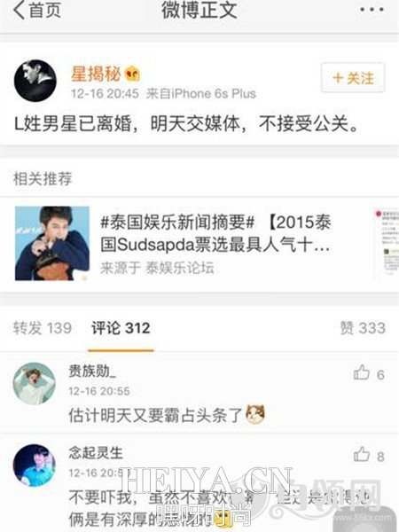The height and width of the screenshot is (532, 399).
Task: Switch to the 转发 139 tab
Action: tap(43, 328)
